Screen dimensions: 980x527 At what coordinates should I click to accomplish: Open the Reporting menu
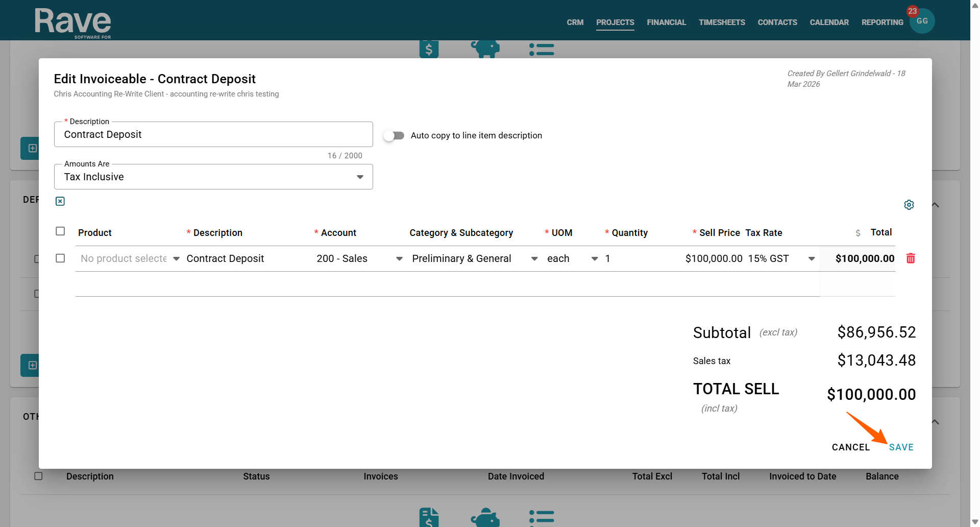pyautogui.click(x=882, y=22)
